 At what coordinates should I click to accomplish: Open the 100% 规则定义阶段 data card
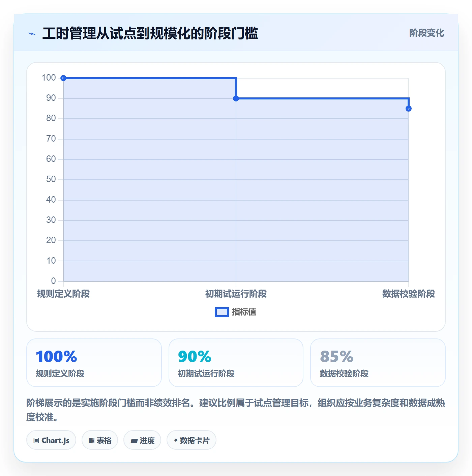94,363
